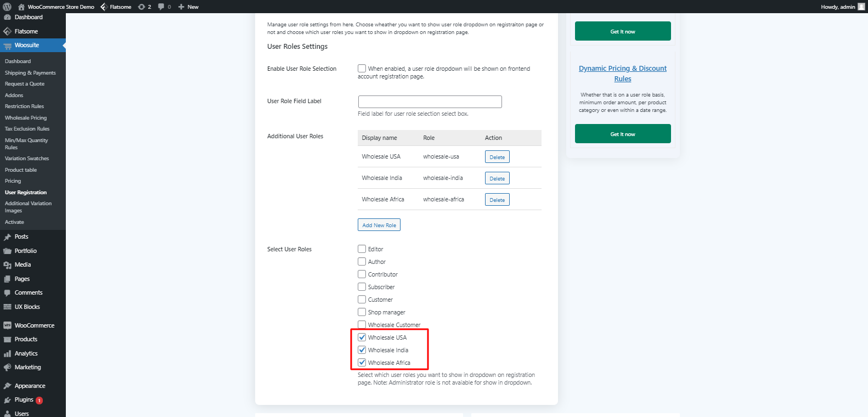Open Variation Swatches submenu item
Image resolution: width=868 pixels, height=417 pixels.
pyautogui.click(x=27, y=159)
